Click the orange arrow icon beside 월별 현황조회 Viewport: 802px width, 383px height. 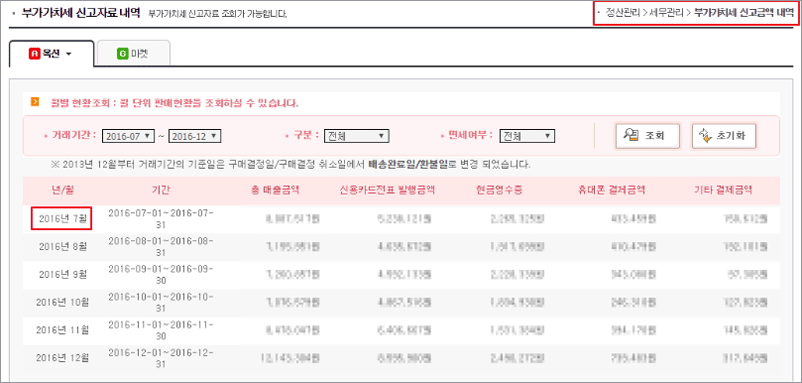coord(35,103)
